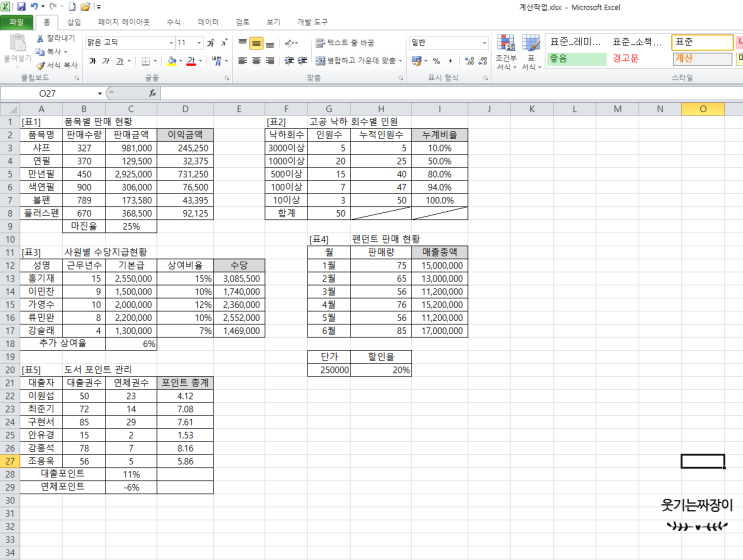Open the 파일 File tab

click(17, 22)
